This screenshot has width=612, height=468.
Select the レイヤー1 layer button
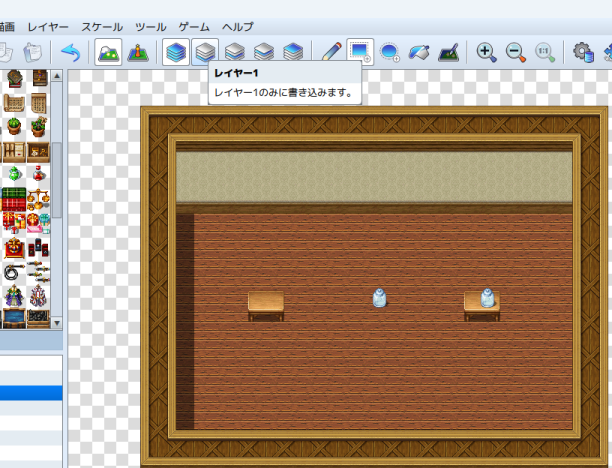pyautogui.click(x=205, y=52)
